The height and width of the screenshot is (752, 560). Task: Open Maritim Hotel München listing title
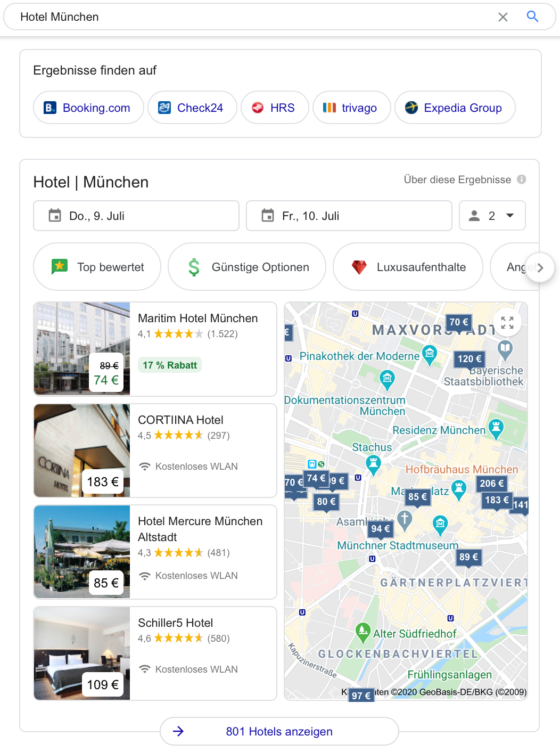(x=198, y=318)
